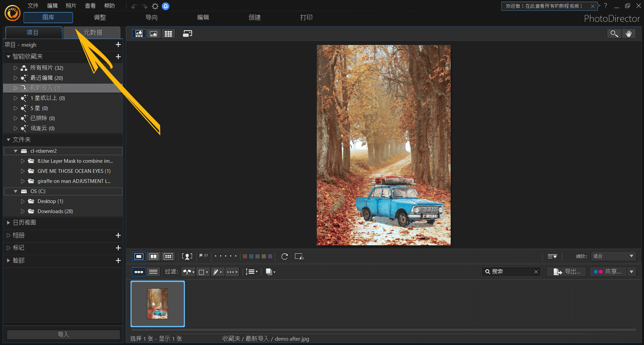Expand the Downloads (28) folder

(23, 211)
